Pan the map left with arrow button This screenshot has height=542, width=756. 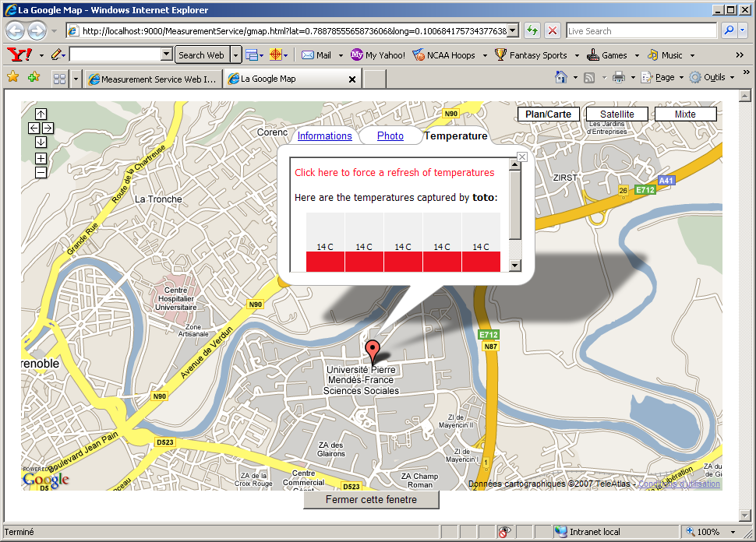pos(34,128)
